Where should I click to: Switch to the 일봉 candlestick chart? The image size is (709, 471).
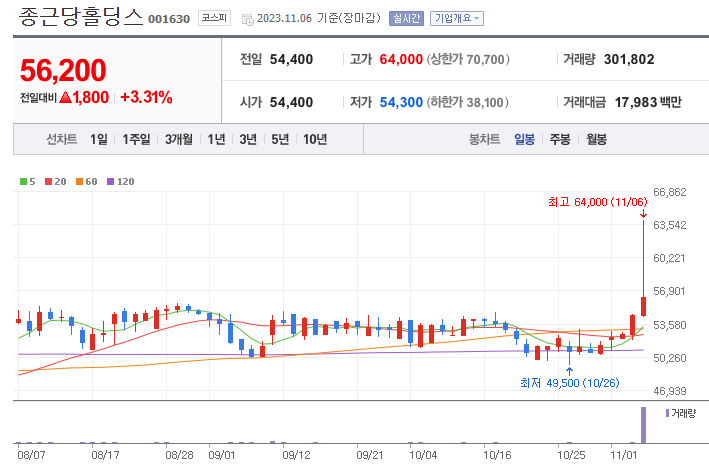point(524,139)
